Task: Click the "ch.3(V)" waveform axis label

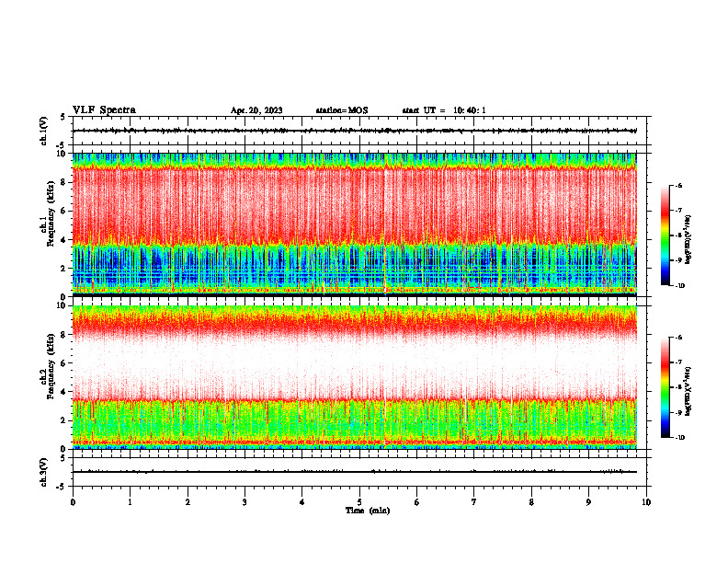Action: [44, 472]
